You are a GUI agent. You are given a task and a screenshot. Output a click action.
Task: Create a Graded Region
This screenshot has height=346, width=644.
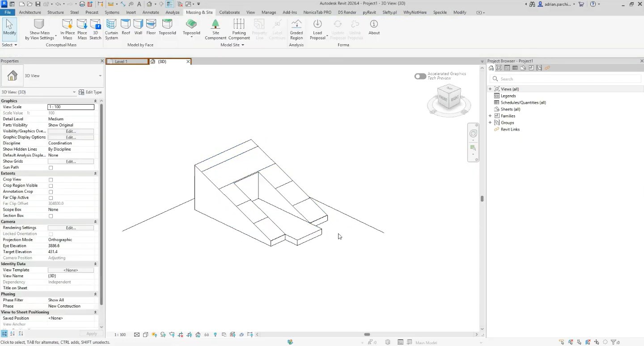297,29
